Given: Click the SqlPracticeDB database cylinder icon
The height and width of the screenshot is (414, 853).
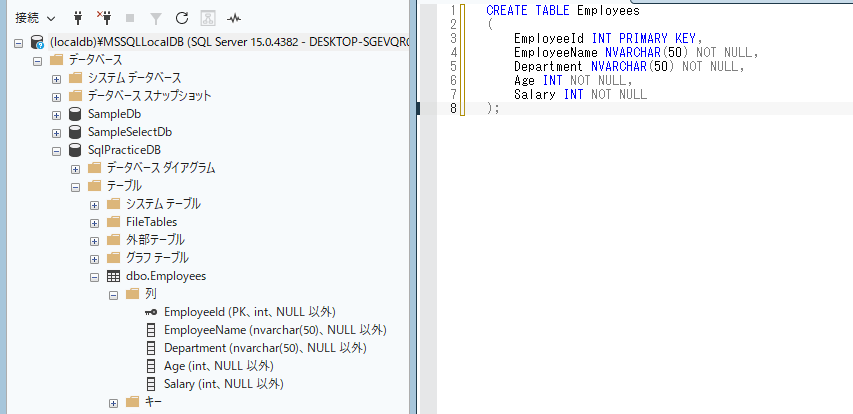Looking at the screenshot, I should (x=75, y=150).
